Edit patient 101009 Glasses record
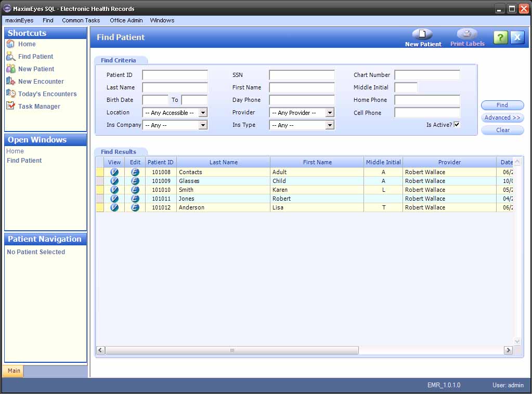The image size is (532, 394). coord(135,181)
